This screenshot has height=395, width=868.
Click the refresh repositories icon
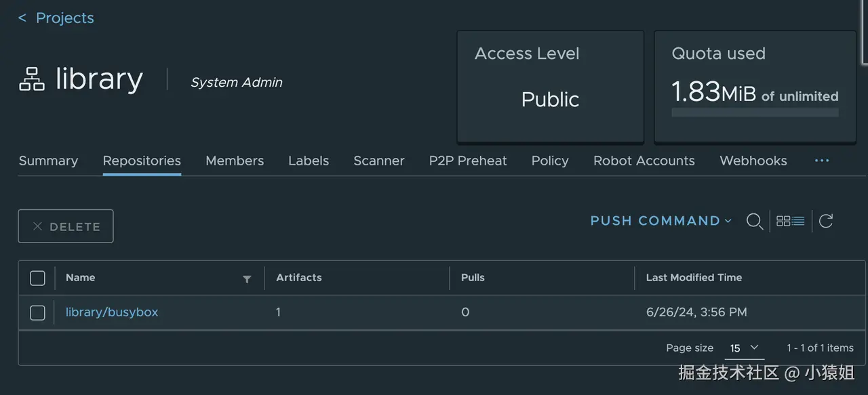tap(826, 221)
